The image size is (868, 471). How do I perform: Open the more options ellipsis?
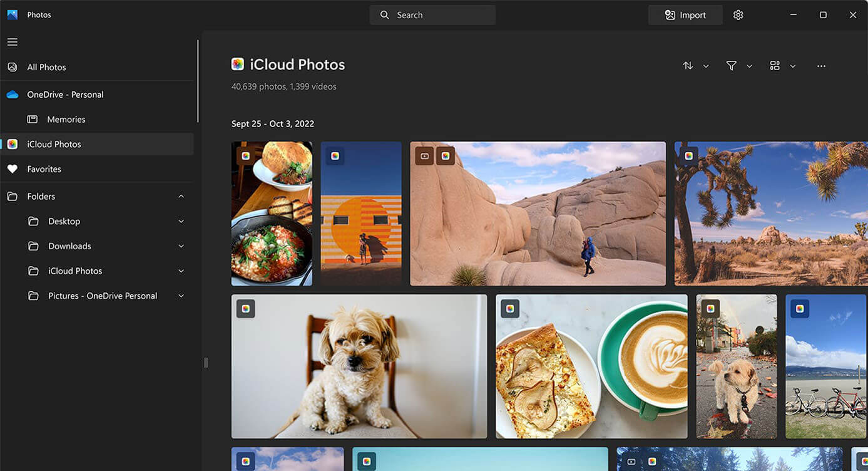point(821,66)
